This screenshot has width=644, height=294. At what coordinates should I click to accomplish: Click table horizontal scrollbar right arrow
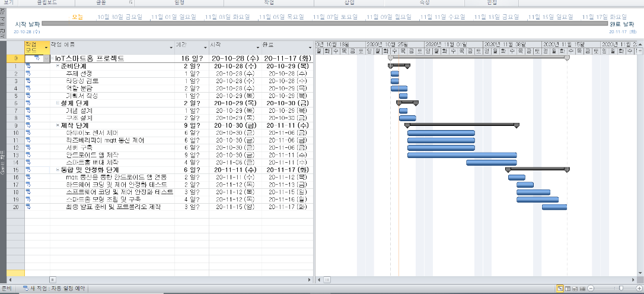point(310,280)
